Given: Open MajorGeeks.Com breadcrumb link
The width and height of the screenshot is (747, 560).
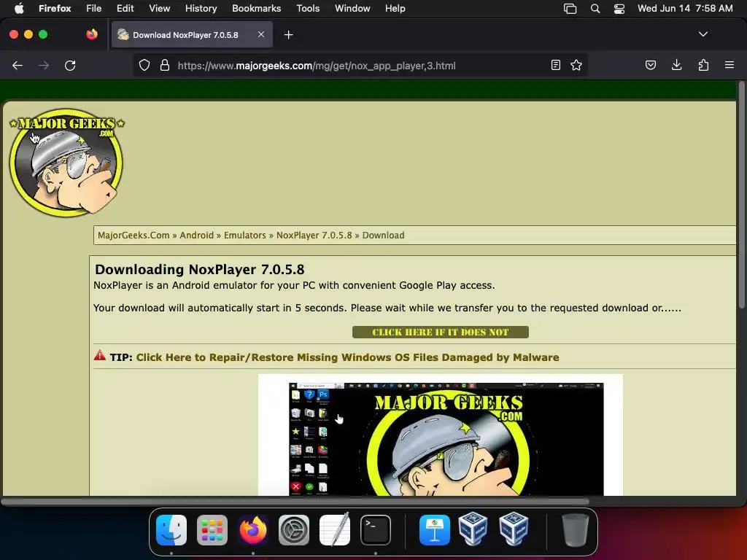Looking at the screenshot, I should coord(133,236).
